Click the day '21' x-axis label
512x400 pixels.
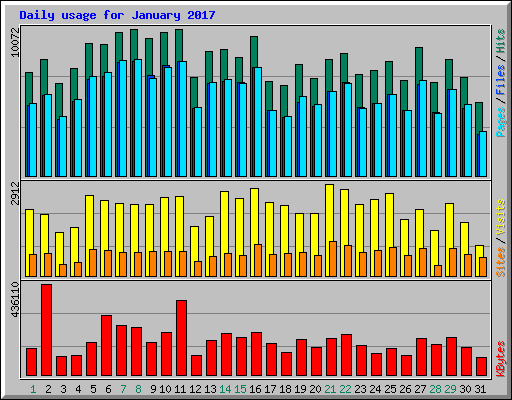[330, 389]
